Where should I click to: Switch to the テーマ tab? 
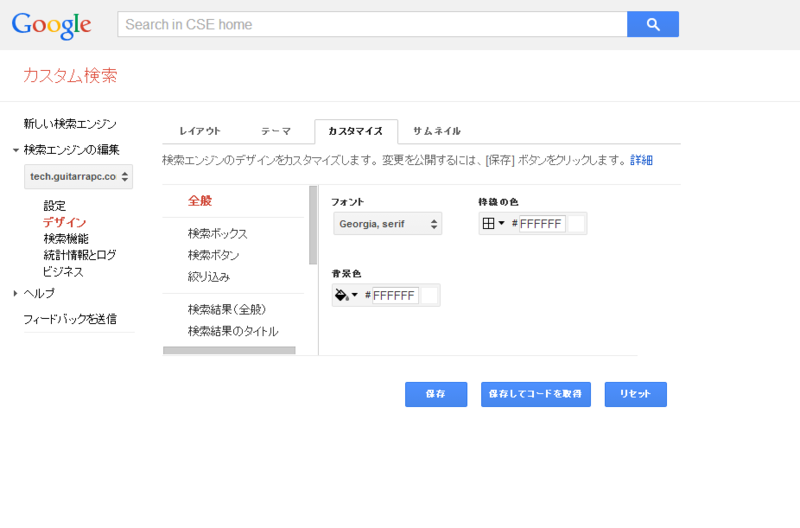[276, 131]
